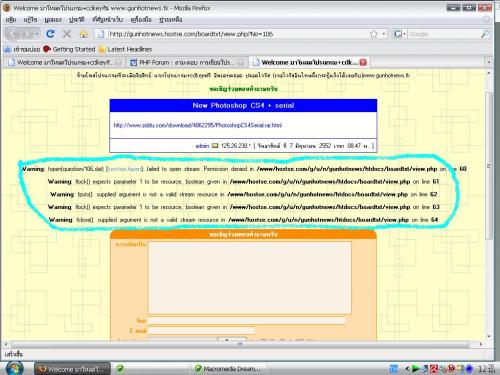500x375 pixels.
Task: Click the Windows Start orb
Action: (x=14, y=368)
